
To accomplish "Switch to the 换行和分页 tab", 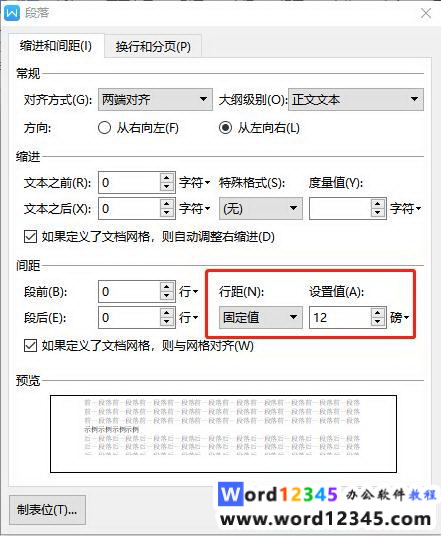I will pyautogui.click(x=153, y=46).
